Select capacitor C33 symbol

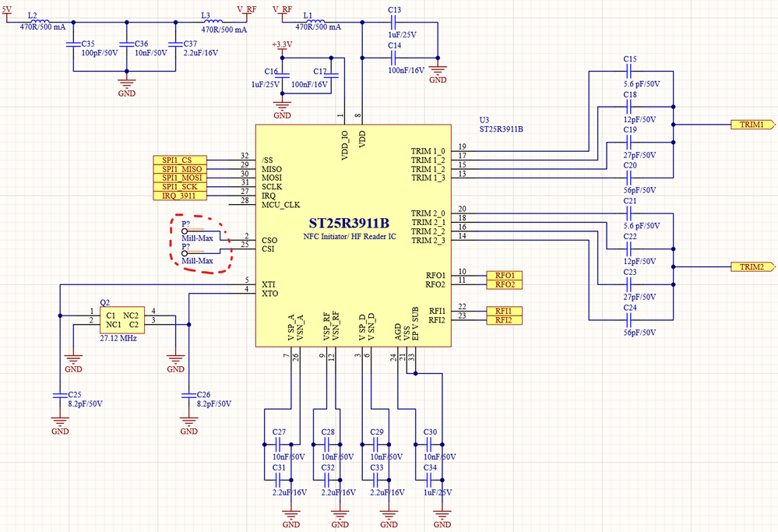tap(376, 480)
